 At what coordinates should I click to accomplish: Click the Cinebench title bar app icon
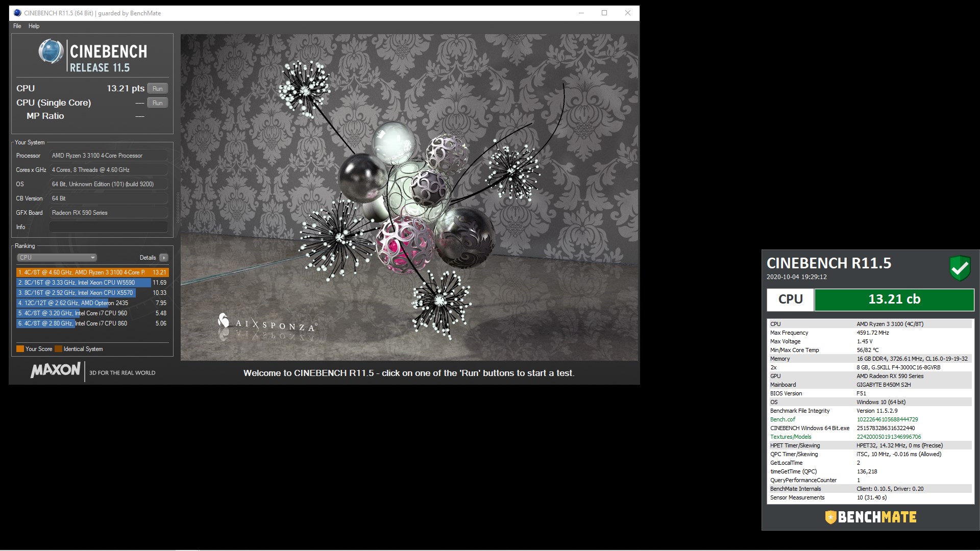pos(17,13)
